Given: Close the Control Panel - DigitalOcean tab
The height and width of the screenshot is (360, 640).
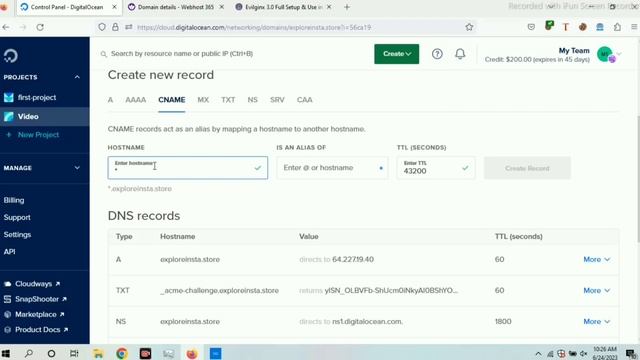Looking at the screenshot, I should click(114, 7).
